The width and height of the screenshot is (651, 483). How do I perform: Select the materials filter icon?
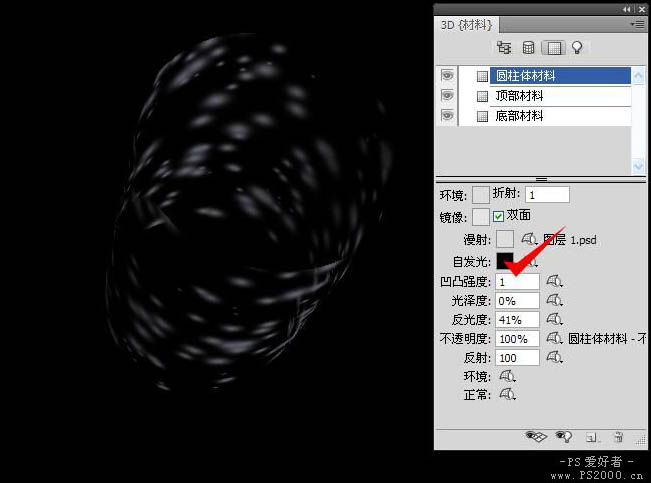(x=554, y=48)
